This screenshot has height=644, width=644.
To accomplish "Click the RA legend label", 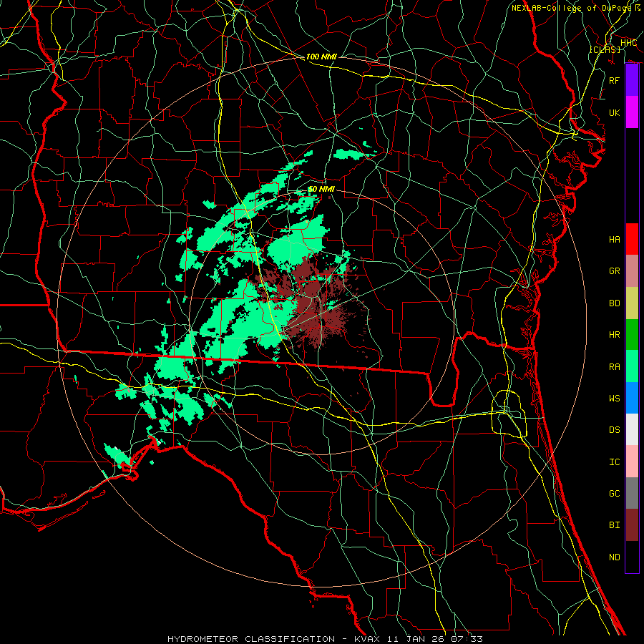I will coord(614,367).
